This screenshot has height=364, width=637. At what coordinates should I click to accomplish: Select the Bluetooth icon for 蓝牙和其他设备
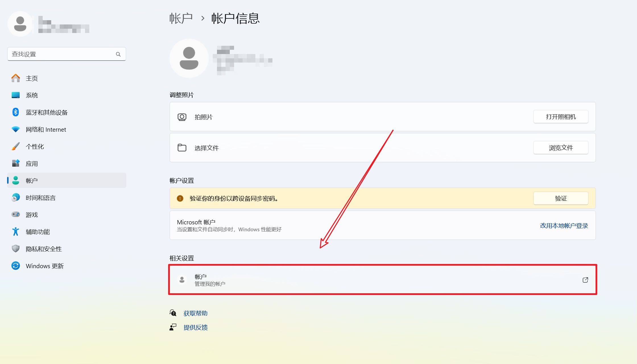click(x=16, y=112)
